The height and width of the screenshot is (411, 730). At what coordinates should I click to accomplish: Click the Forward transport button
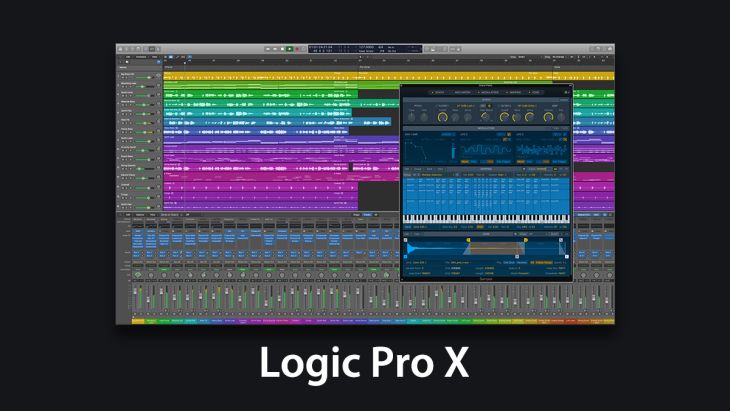[x=275, y=48]
